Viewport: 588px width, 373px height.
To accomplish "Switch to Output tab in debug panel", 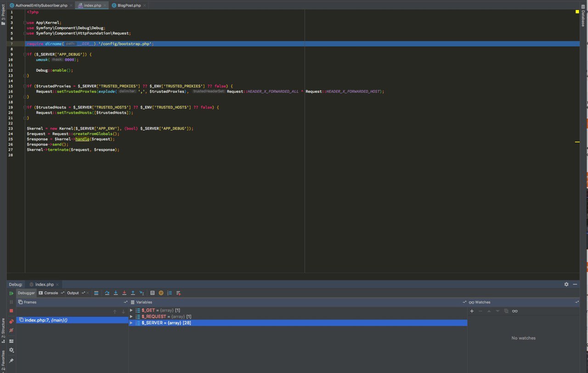I will pos(73,293).
